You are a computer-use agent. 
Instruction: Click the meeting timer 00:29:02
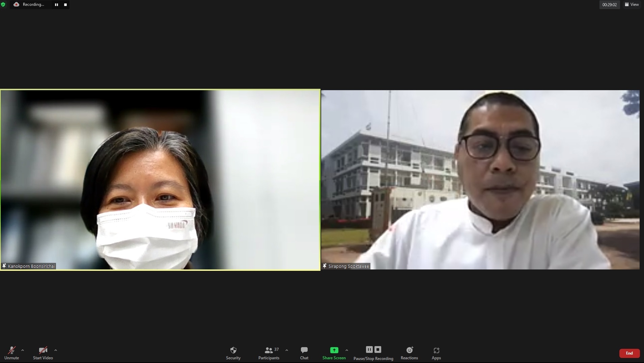pyautogui.click(x=610, y=5)
